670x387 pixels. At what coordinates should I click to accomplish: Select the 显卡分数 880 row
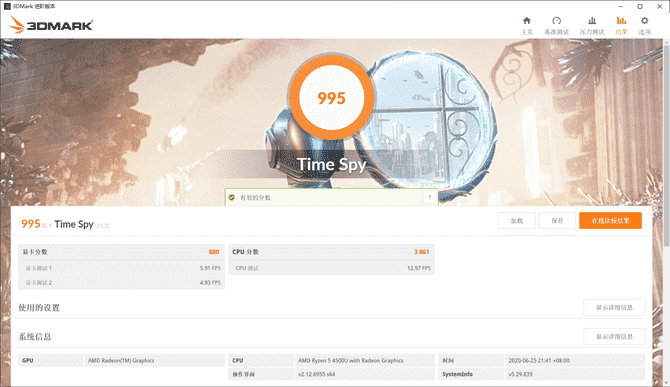(121, 252)
